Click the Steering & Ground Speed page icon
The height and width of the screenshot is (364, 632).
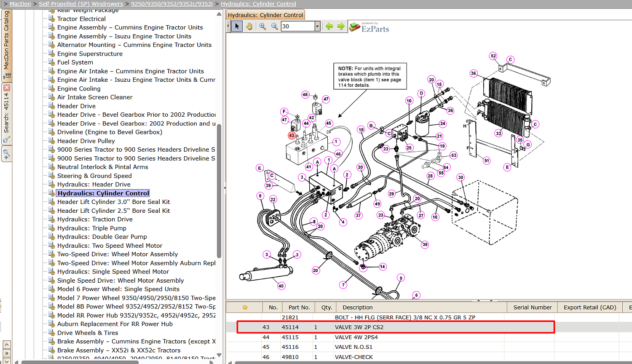coord(51,176)
